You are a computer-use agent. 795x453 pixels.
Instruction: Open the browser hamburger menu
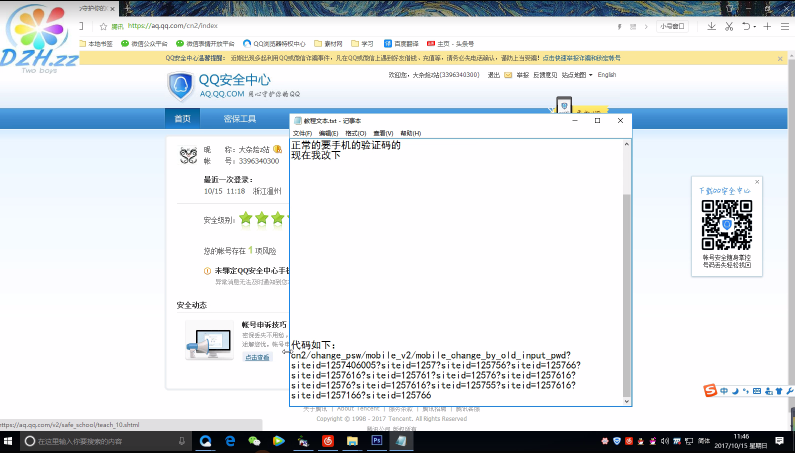pos(784,26)
